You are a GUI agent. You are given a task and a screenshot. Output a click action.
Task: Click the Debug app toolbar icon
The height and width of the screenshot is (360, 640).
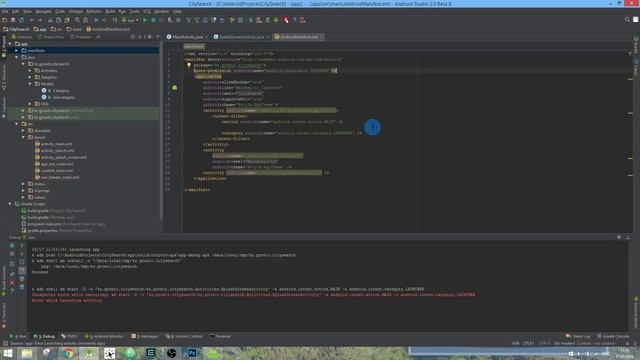[153, 20]
